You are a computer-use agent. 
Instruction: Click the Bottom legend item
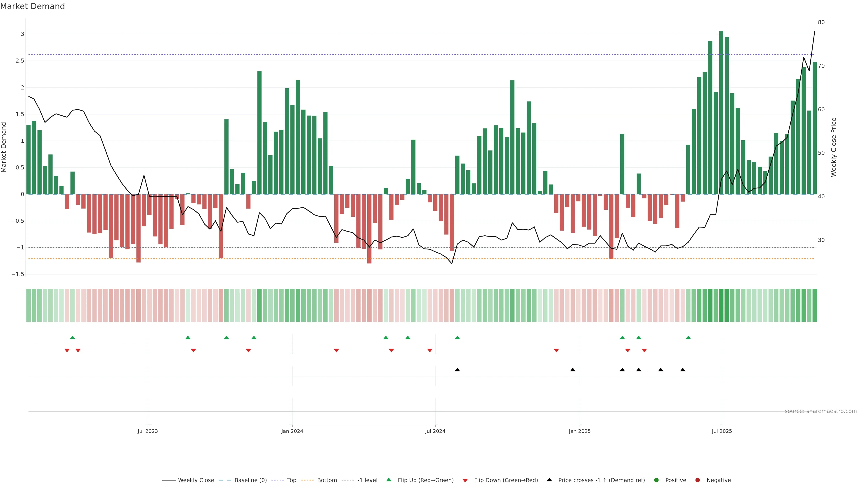coord(327,480)
